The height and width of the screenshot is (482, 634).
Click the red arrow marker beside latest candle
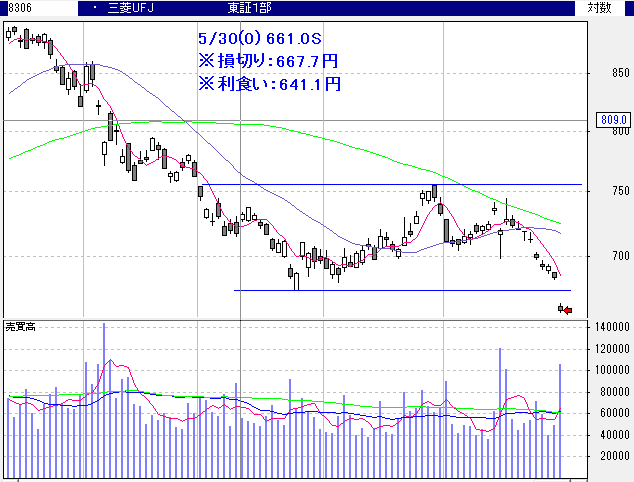[568, 311]
